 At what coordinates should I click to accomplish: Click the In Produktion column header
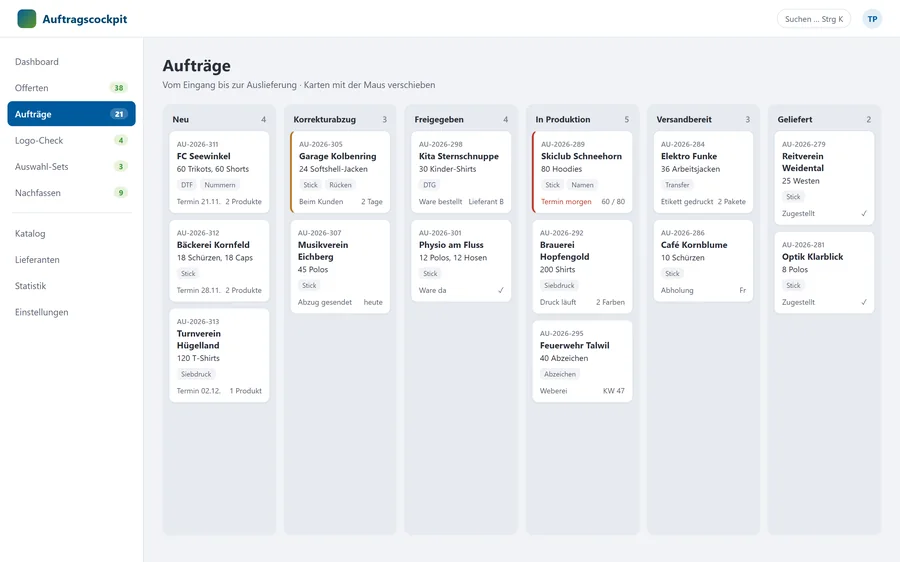tap(562, 119)
